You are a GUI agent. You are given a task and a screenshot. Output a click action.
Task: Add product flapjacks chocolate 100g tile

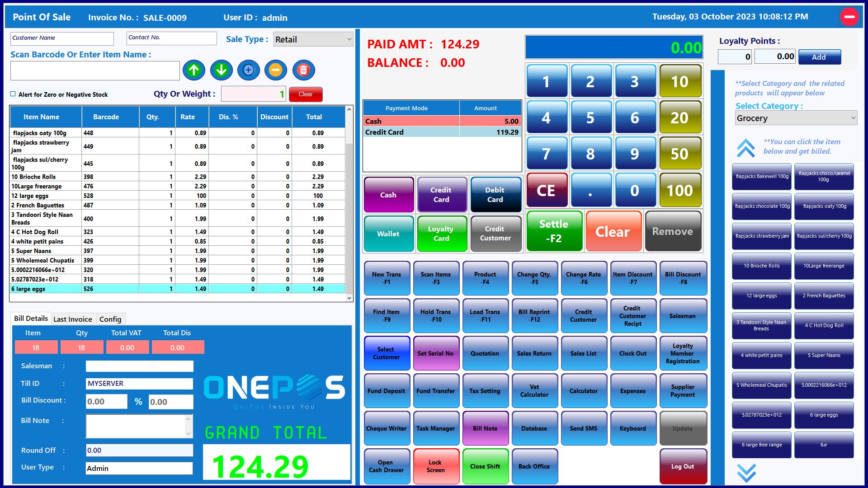(762, 206)
